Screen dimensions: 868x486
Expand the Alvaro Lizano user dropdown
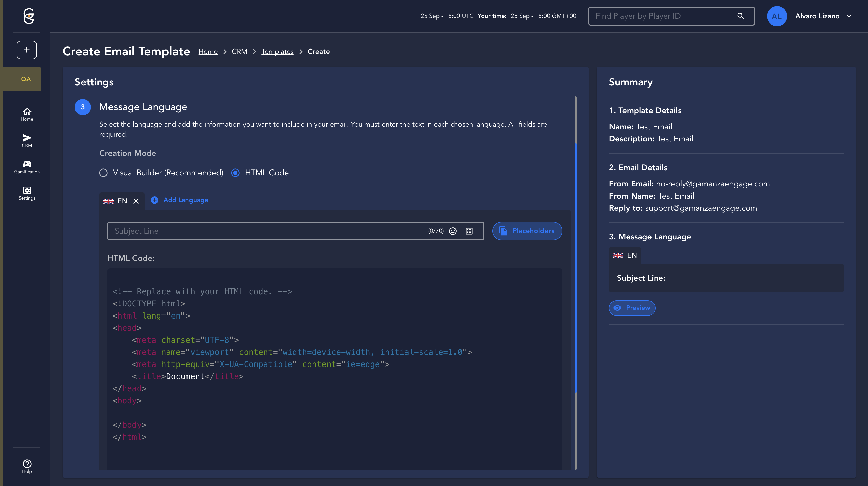[849, 16]
